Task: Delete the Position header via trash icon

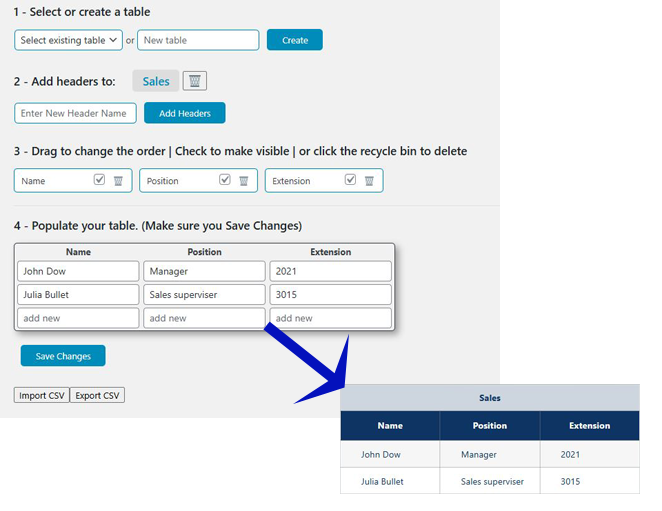Action: (244, 181)
